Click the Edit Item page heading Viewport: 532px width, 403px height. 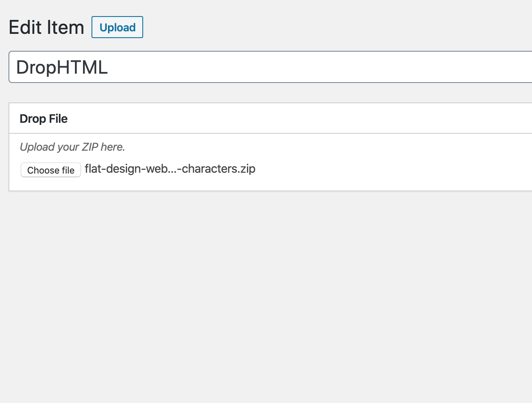46,27
